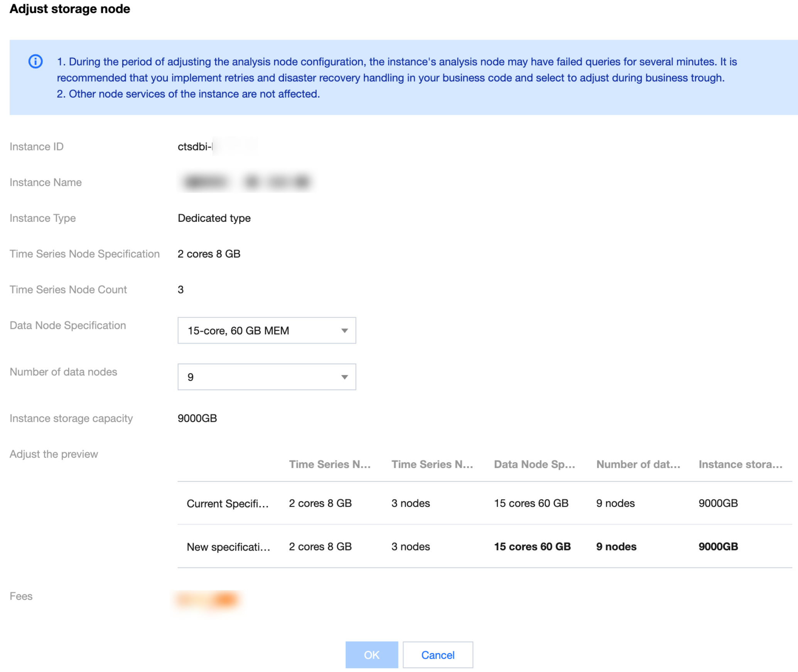This screenshot has height=672, width=798.
Task: Click the New specification row label
Action: point(228,546)
